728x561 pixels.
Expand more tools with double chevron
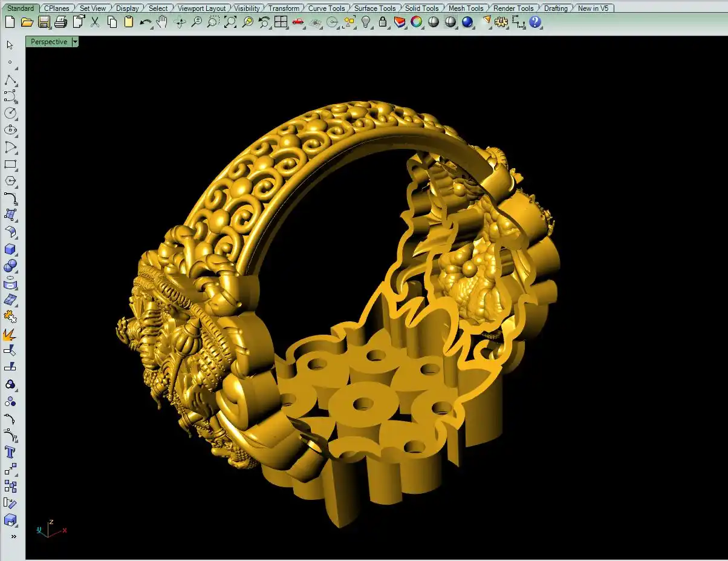13,536
